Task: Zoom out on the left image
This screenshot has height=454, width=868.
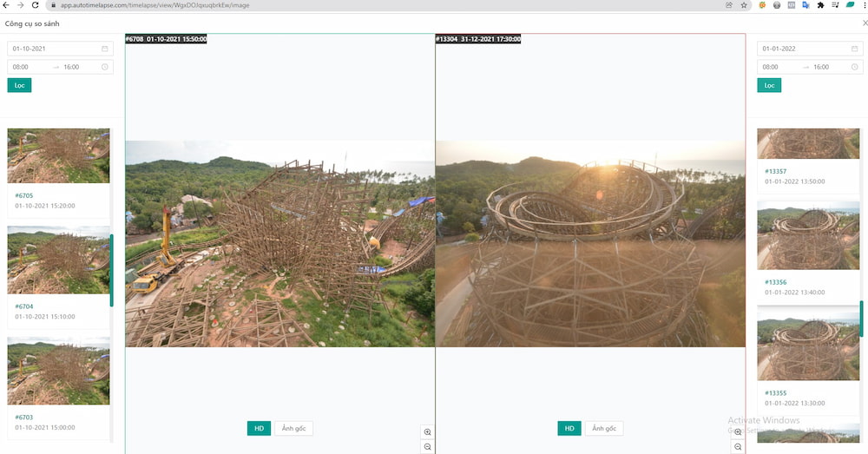Action: 427,447
